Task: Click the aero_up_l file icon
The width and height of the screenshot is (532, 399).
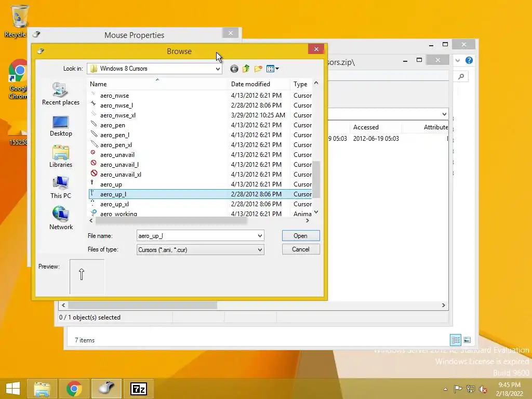Action: pos(94,194)
